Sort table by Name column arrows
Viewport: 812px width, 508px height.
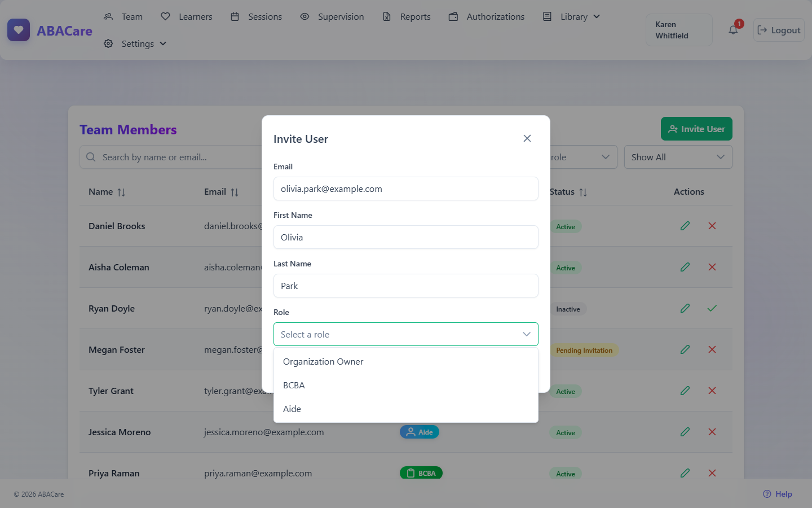pos(121,192)
